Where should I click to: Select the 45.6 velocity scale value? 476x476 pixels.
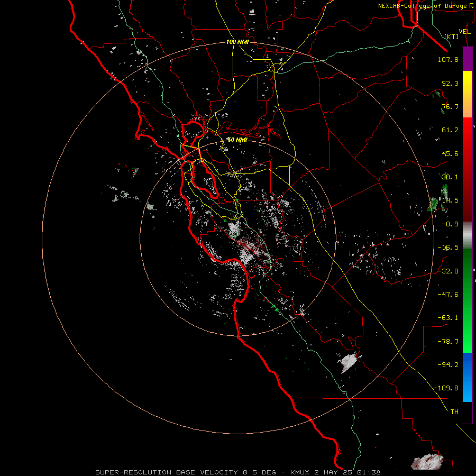(450, 153)
